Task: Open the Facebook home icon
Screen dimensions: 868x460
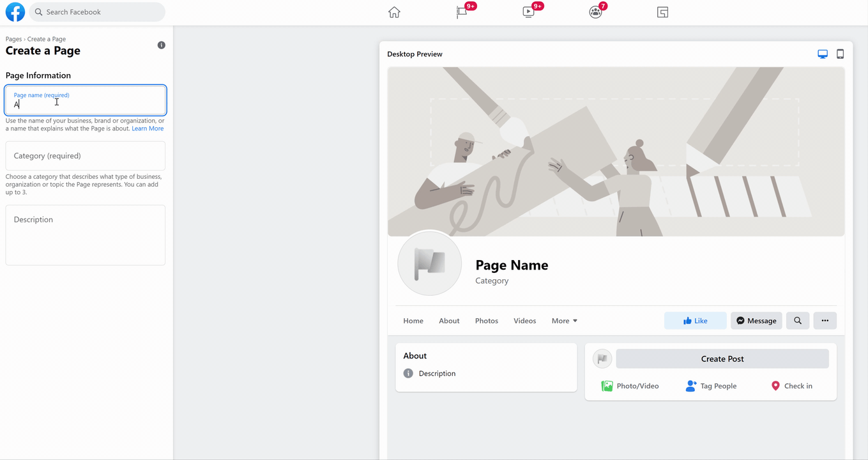Action: click(x=394, y=11)
